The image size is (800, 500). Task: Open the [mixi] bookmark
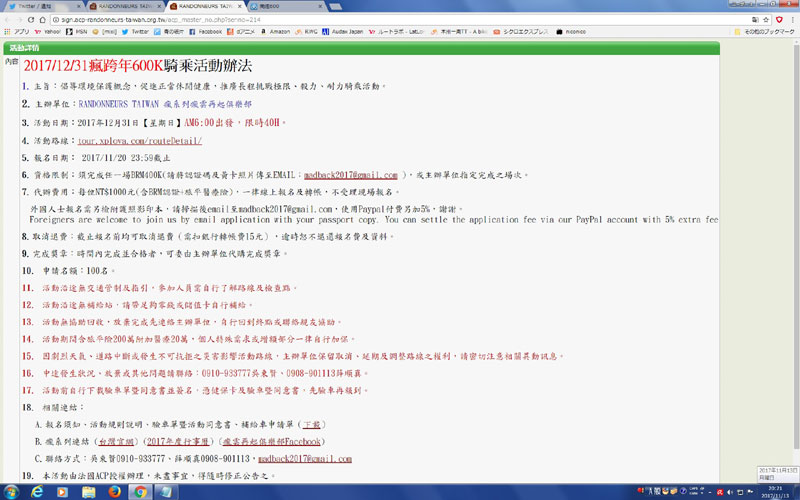pos(105,32)
